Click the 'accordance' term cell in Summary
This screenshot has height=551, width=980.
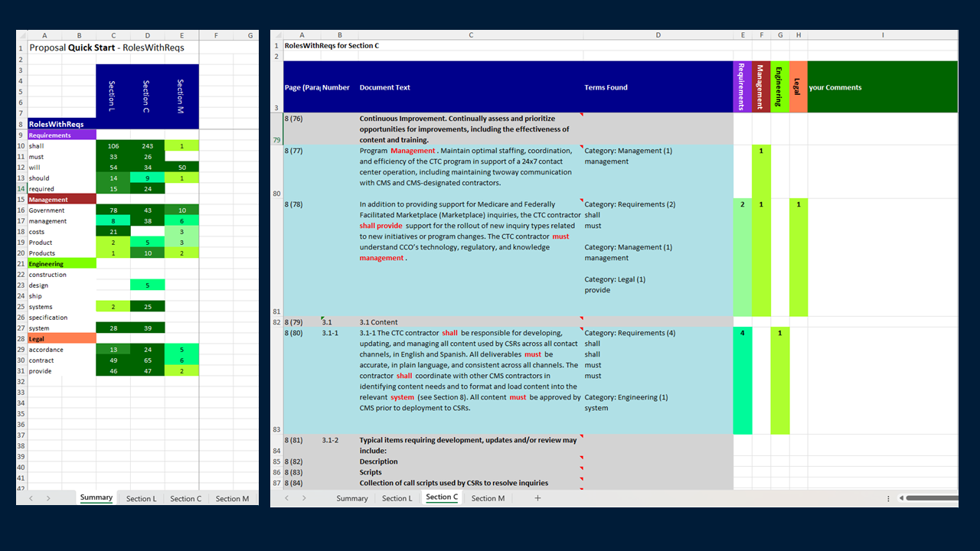62,349
